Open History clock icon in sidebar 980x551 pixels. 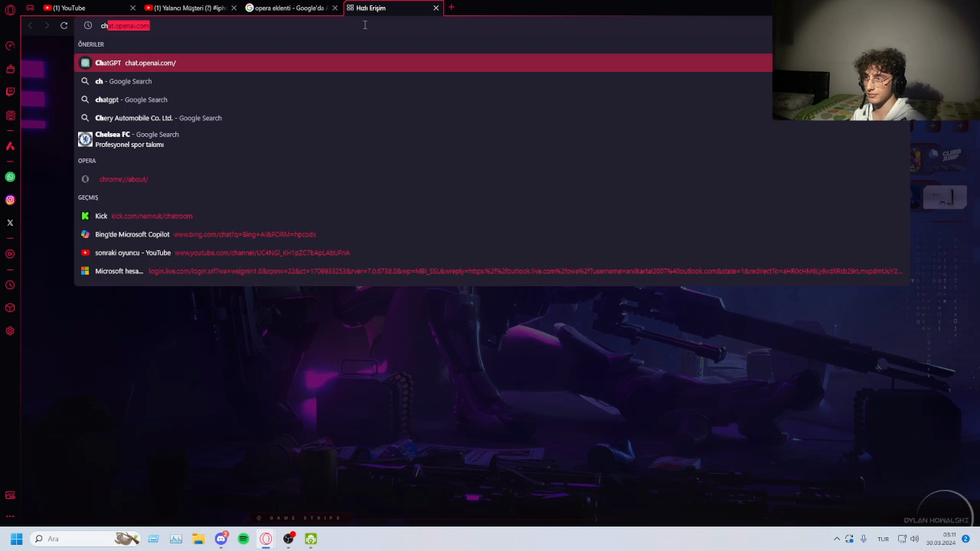[x=10, y=285]
